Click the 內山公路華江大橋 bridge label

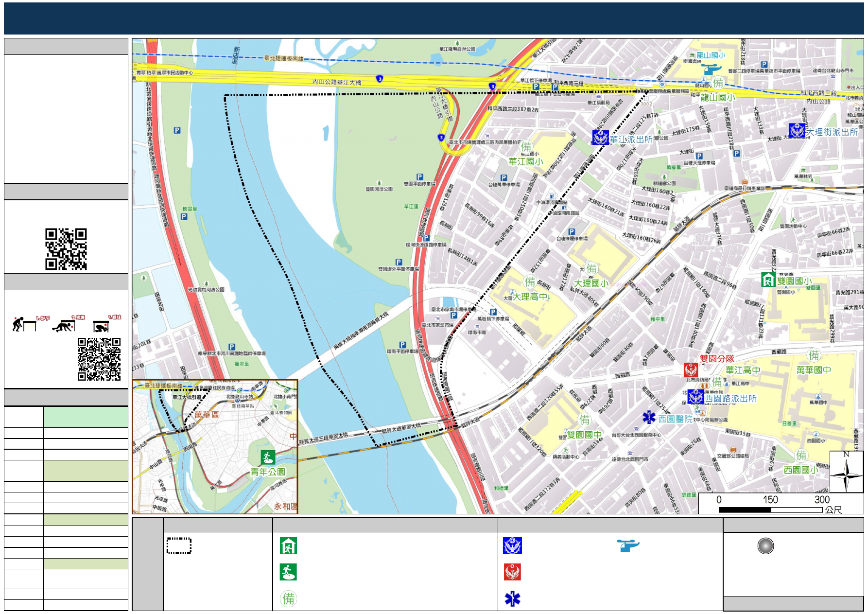click(337, 82)
